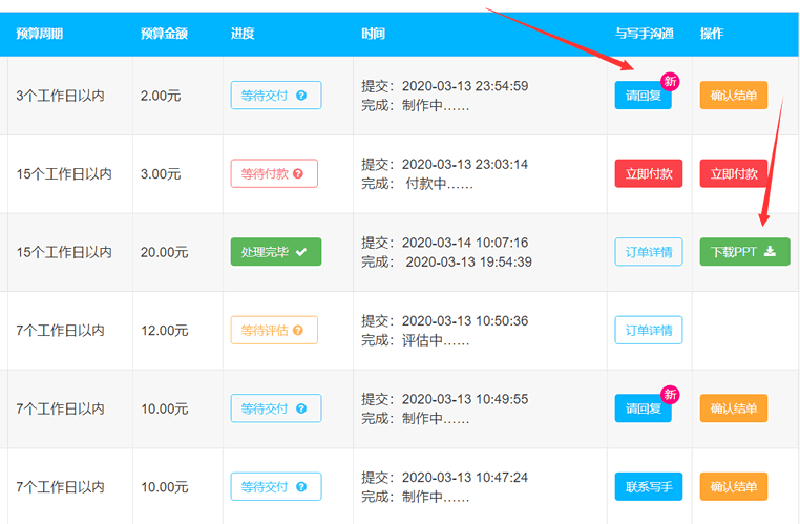This screenshot has width=800, height=524.
Task: Click the 新 badge on first 请回复 button
Action: 669,81
